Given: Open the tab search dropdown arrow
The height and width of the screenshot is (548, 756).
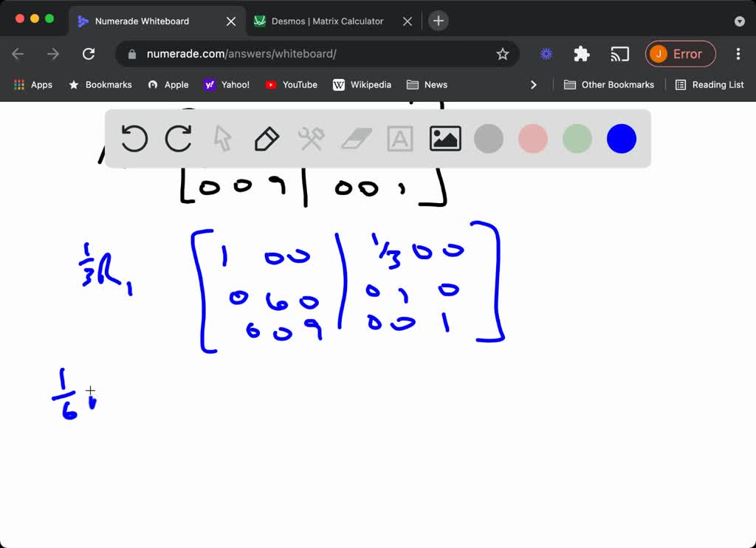Looking at the screenshot, I should click(740, 21).
